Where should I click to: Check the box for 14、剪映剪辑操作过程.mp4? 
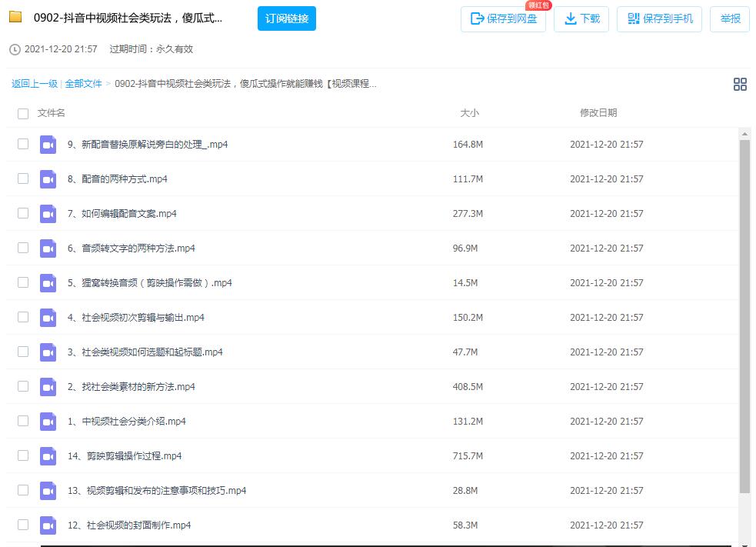22,455
